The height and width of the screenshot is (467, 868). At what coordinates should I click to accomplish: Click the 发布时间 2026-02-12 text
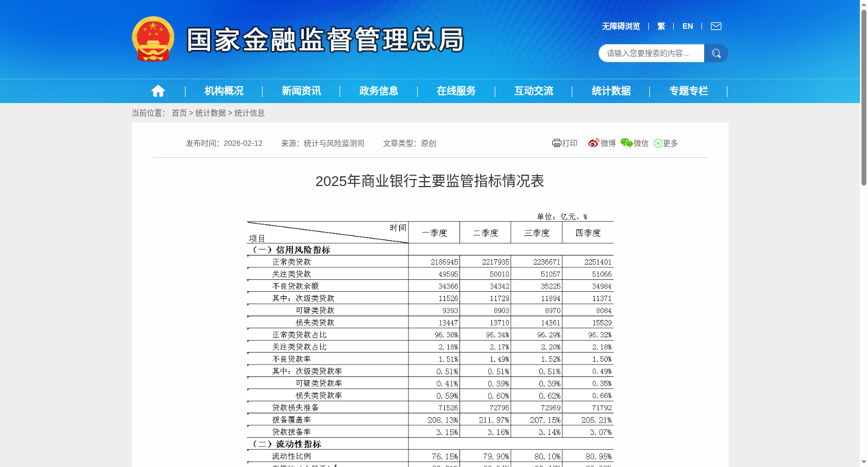[224, 143]
